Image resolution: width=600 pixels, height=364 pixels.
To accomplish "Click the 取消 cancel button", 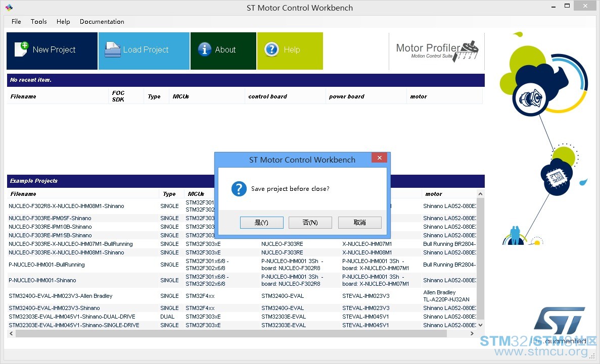I will coord(360,223).
